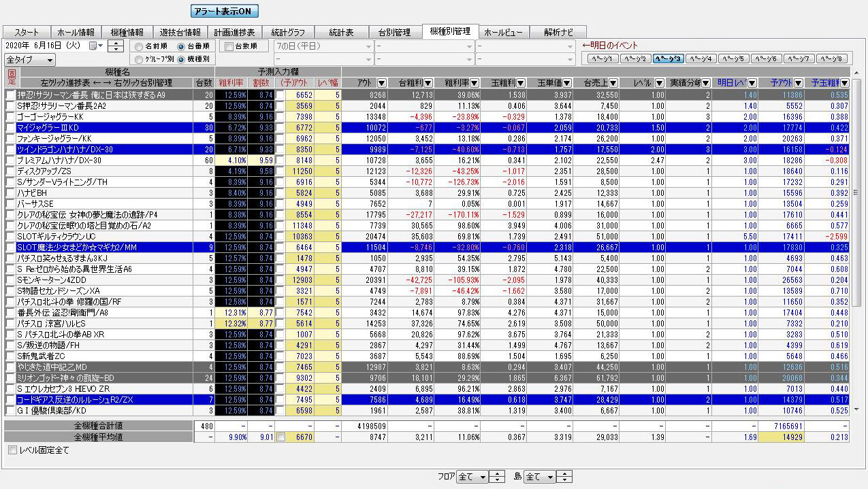868x489 pixels.
Task: Open the calendar date picker icon
Action: tap(94, 46)
